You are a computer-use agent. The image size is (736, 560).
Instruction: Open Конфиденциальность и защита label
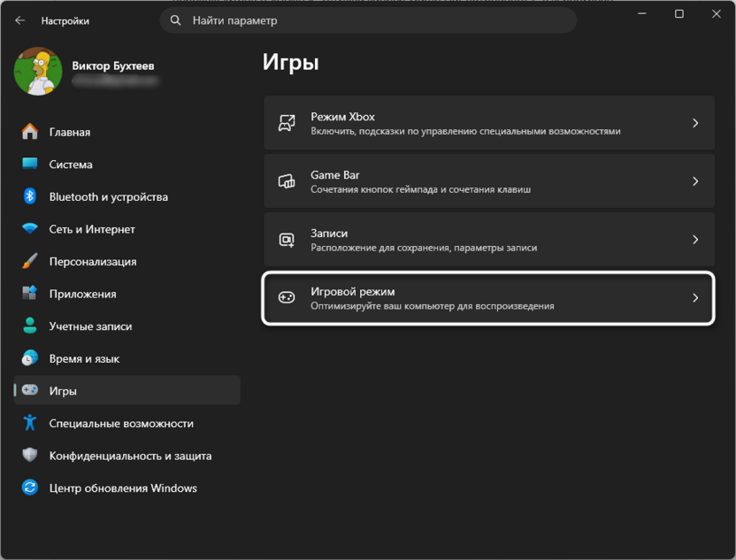point(131,456)
